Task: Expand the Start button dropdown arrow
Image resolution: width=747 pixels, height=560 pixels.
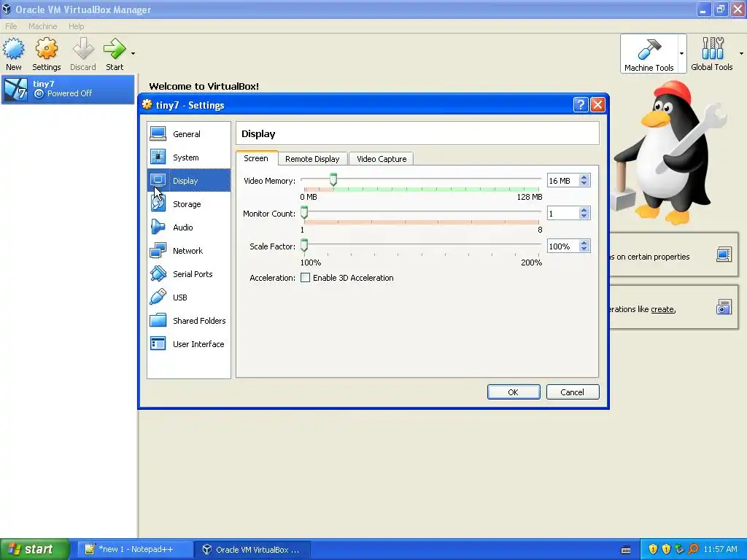Action: (133, 54)
